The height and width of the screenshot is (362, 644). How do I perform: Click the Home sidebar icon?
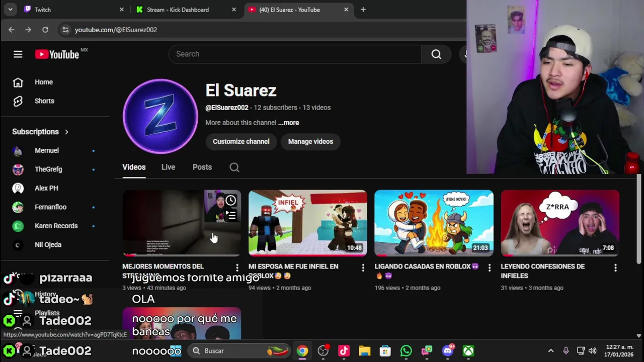(x=18, y=82)
